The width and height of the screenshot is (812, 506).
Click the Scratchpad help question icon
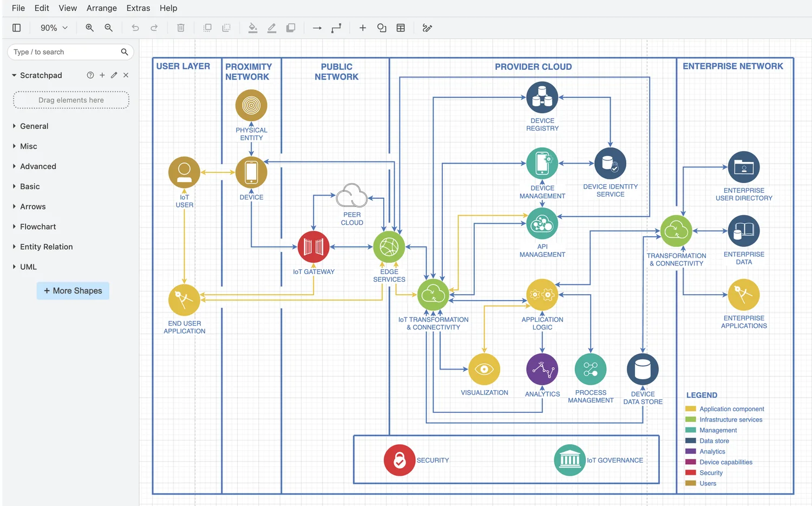(90, 75)
